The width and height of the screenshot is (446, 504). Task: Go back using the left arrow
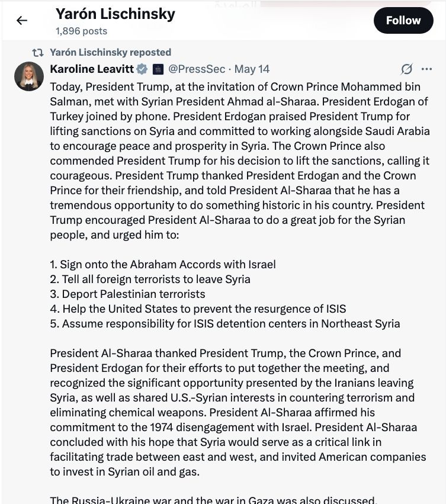22,21
